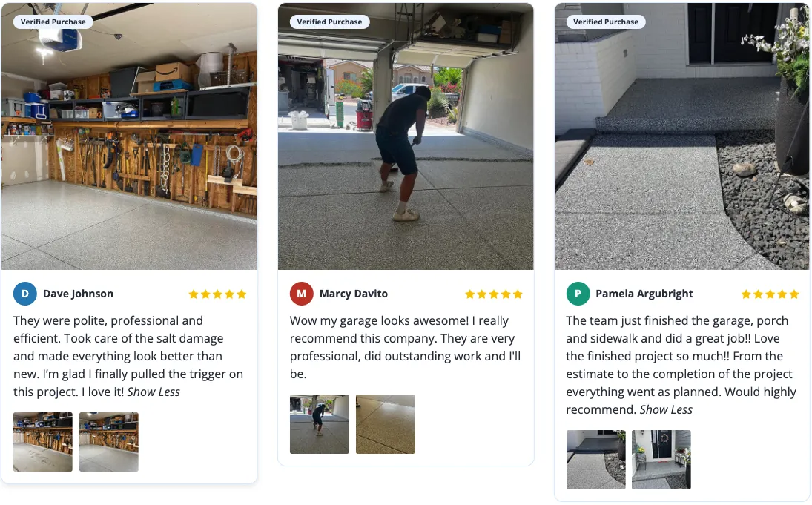Viewport: 812px width, 505px height.
Task: Collapse Pamela Argubright's review with Show Less
Action: click(x=666, y=409)
